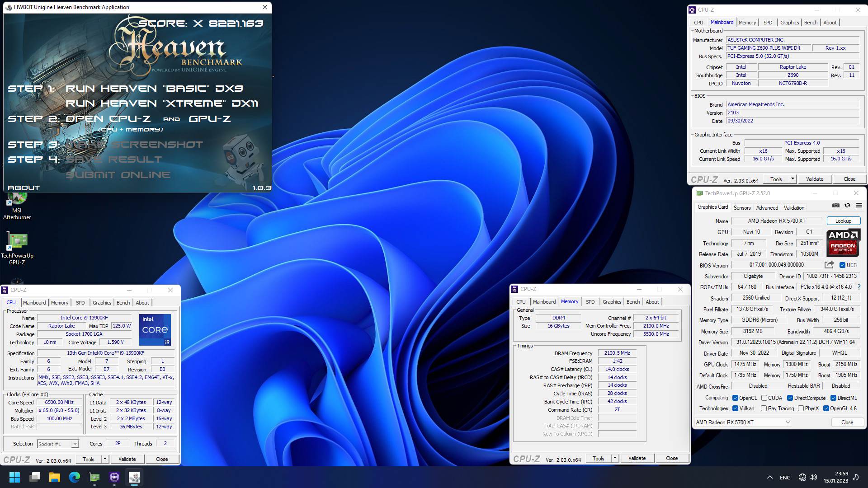
Task: Click BIOS share/export icon in GPU-Z
Action: (x=829, y=265)
